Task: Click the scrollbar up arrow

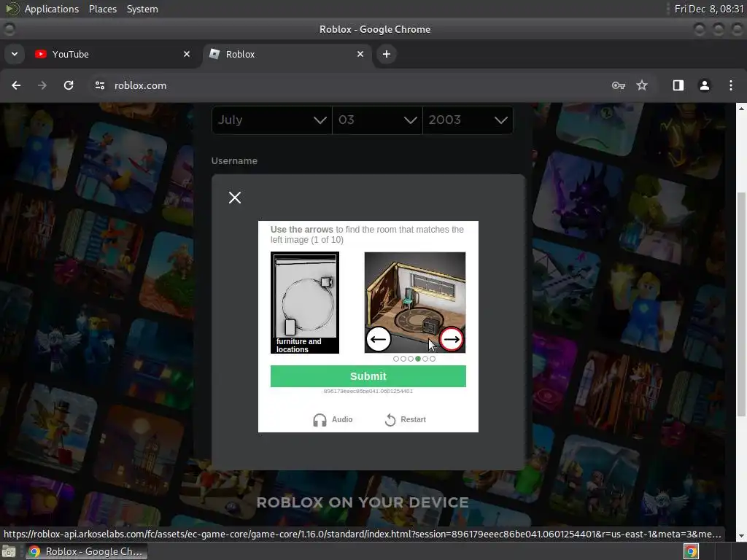Action: click(741, 109)
